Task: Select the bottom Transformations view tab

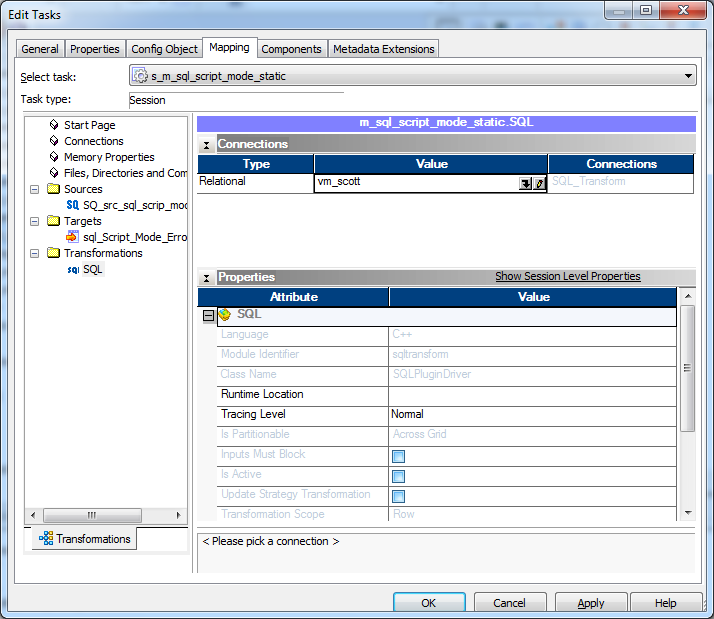Action: 84,538
